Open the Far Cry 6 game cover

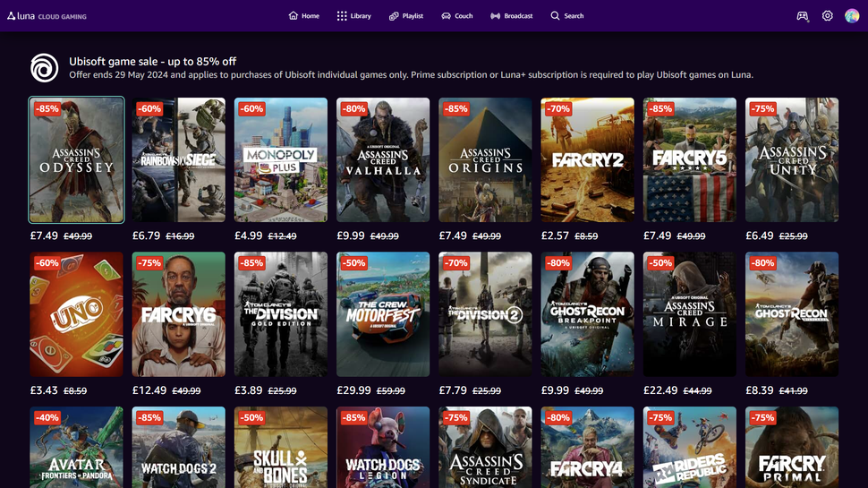coord(179,314)
